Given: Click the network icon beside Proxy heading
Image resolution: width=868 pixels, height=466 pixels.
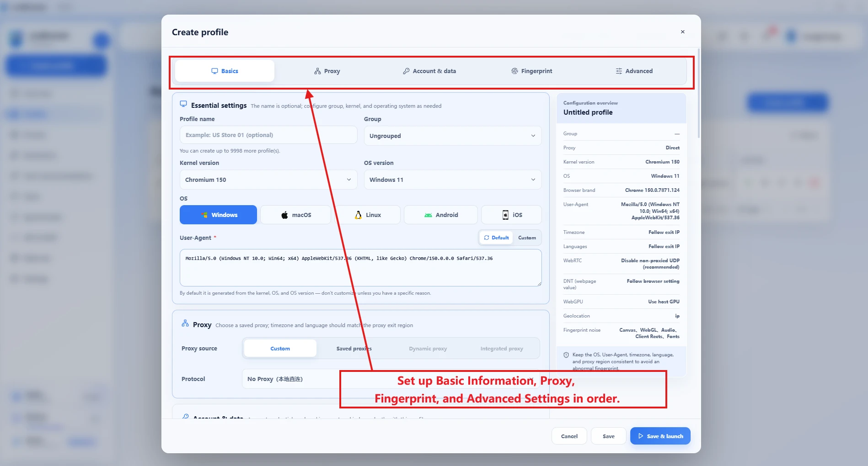Looking at the screenshot, I should (x=185, y=323).
